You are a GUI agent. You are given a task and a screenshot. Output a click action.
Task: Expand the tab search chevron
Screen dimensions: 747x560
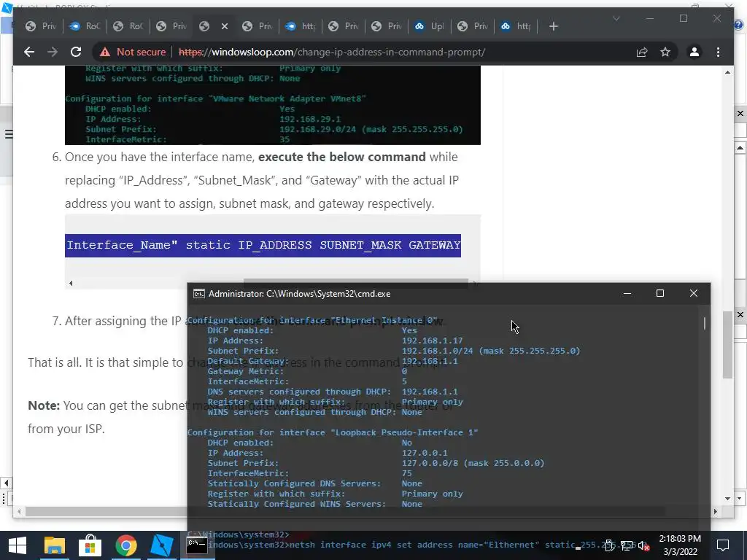coord(616,18)
